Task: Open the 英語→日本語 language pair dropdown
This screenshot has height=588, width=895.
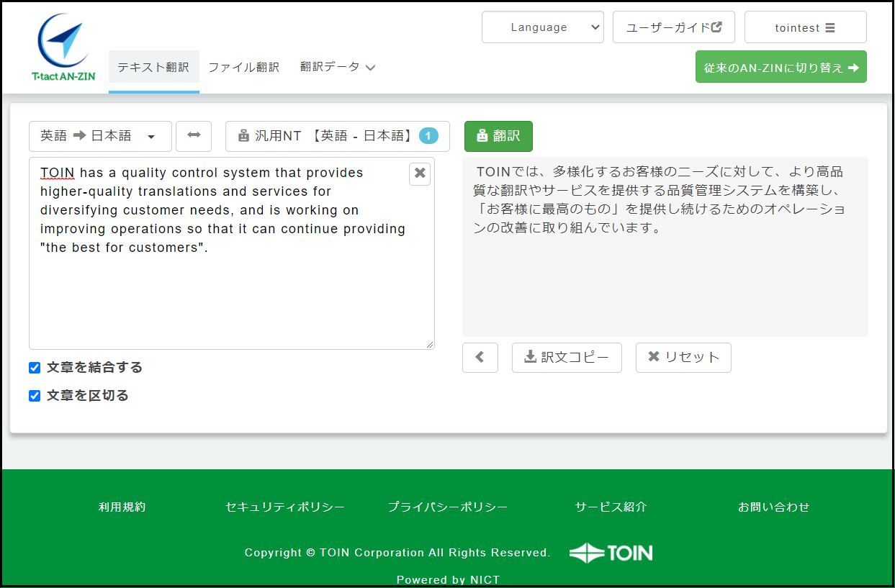Action: click(100, 136)
